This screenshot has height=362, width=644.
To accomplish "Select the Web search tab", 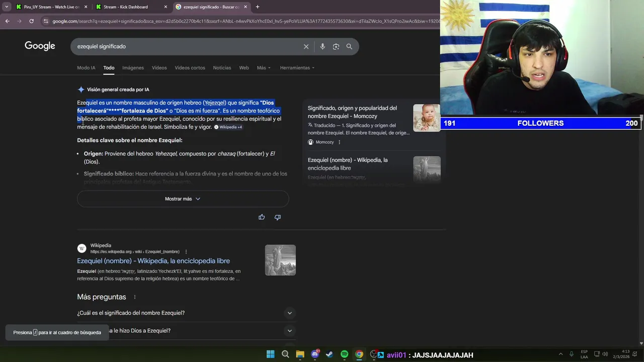I will click(x=244, y=68).
